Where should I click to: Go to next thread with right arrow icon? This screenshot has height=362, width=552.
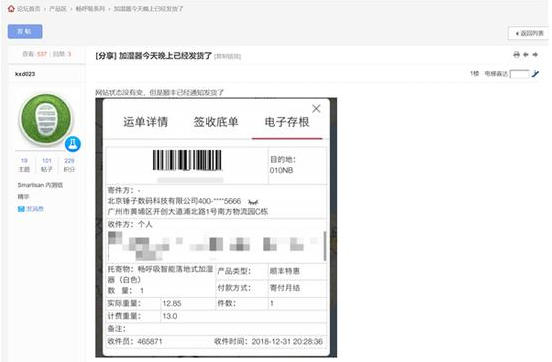click(x=535, y=55)
